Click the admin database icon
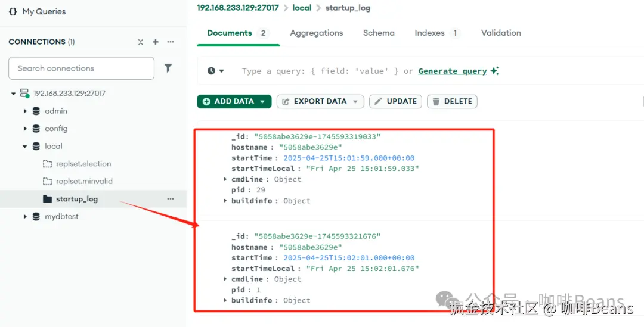 click(x=36, y=111)
